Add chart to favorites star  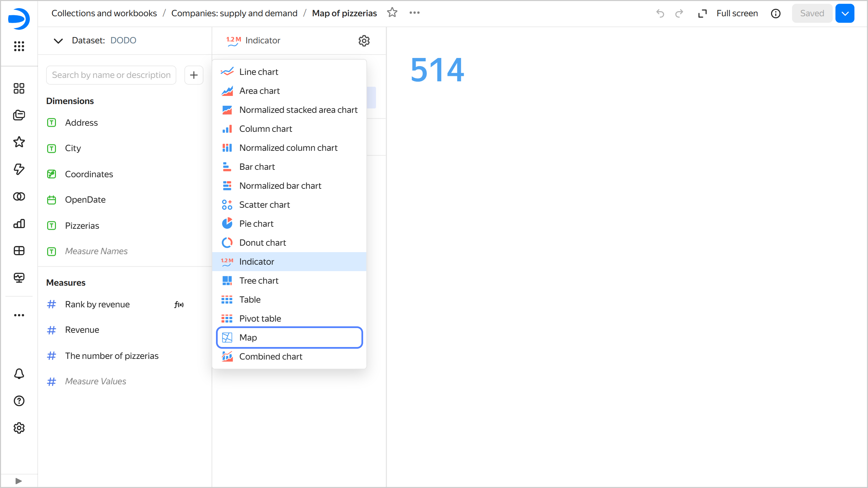[x=392, y=13]
